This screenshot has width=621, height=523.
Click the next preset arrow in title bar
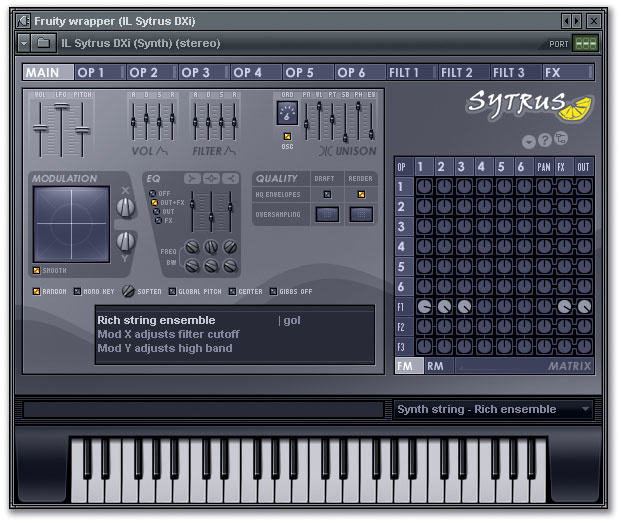(x=576, y=21)
